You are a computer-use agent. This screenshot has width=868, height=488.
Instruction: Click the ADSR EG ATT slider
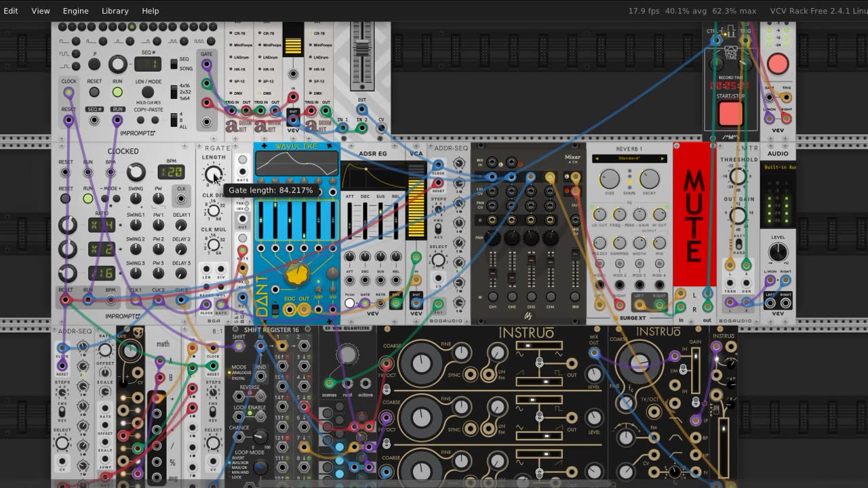(x=349, y=222)
